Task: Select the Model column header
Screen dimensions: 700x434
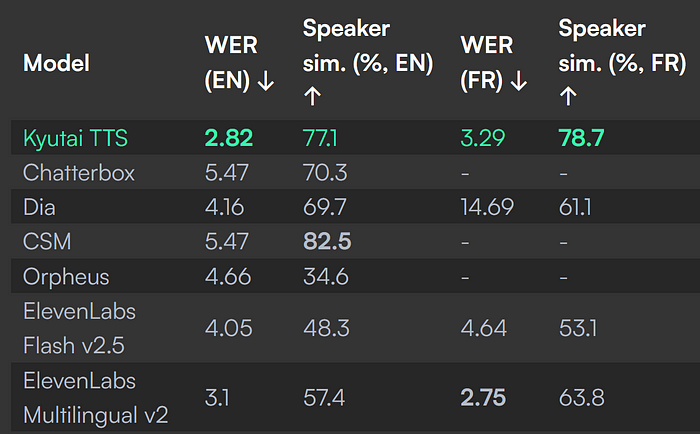Action: (x=56, y=63)
